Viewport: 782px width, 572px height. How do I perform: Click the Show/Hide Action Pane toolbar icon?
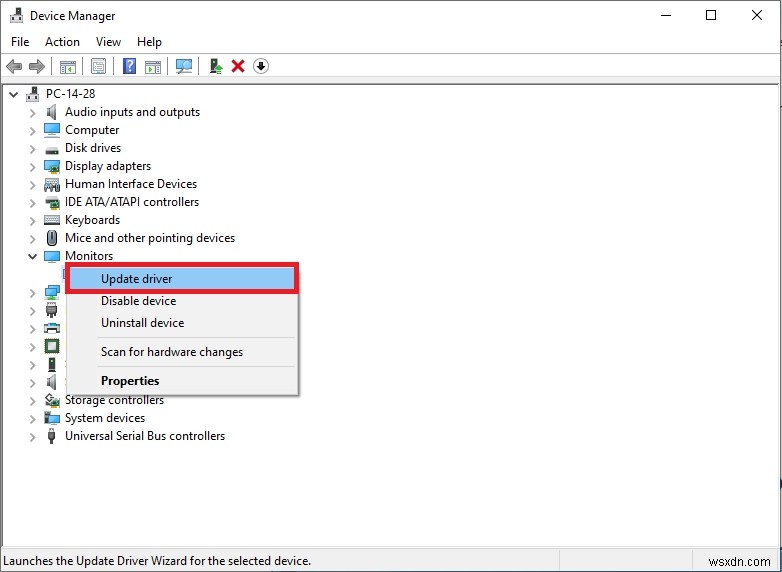click(153, 66)
